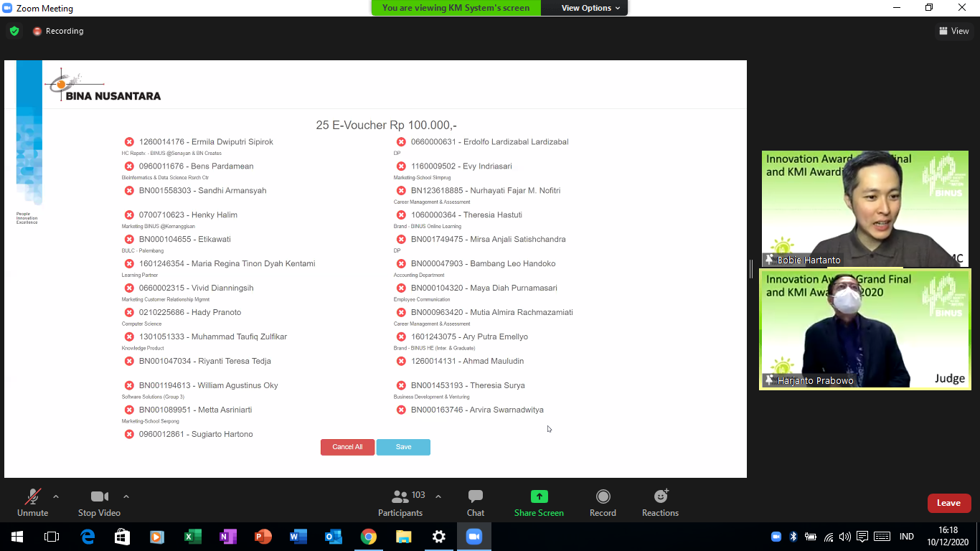Expand arrow beside Participants
The image size is (980, 551).
[x=438, y=496]
